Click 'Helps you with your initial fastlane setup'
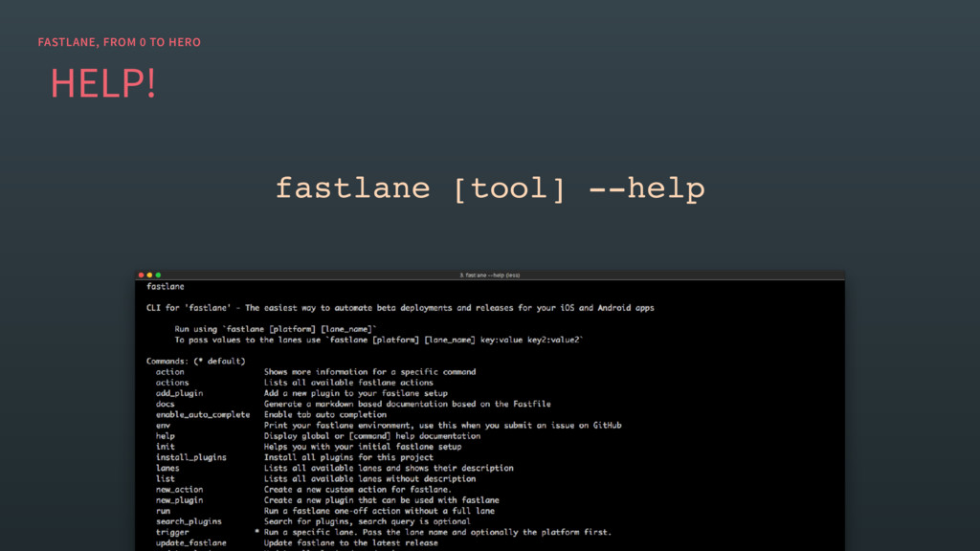The width and height of the screenshot is (980, 551). pyautogui.click(x=363, y=447)
